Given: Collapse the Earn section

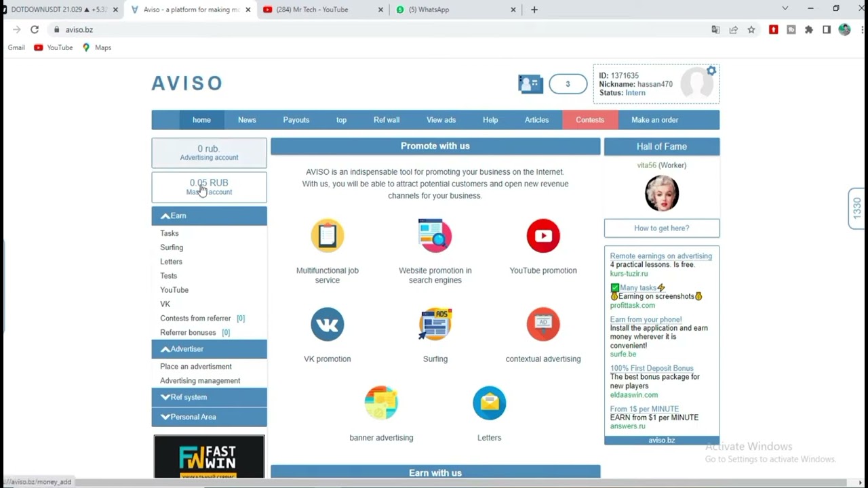Looking at the screenshot, I should (209, 216).
